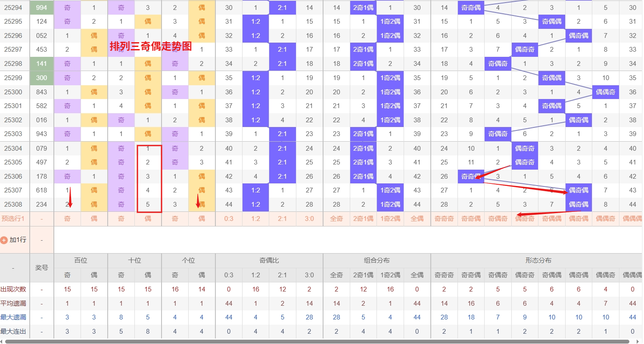Screen dimensions: 644x344
Task: Click the 组合分布 column group header
Action: tap(376, 260)
